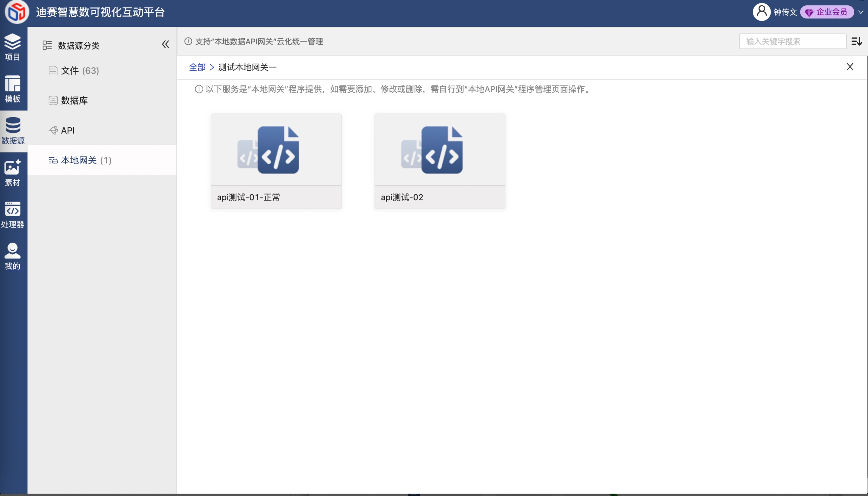Open the 项目 (Projects) sidebar icon

(x=13, y=47)
